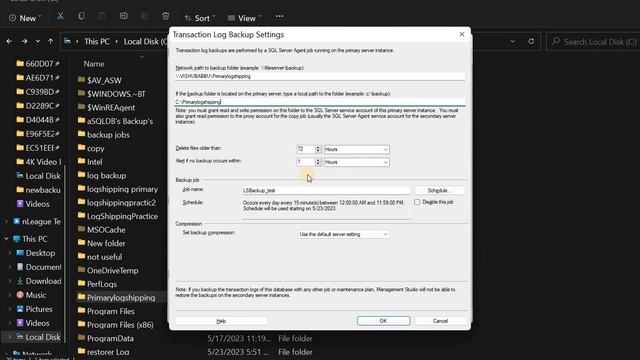Viewport: 640px width, 360px height.
Task: Click the local backup folder path field
Action: pos(320,102)
